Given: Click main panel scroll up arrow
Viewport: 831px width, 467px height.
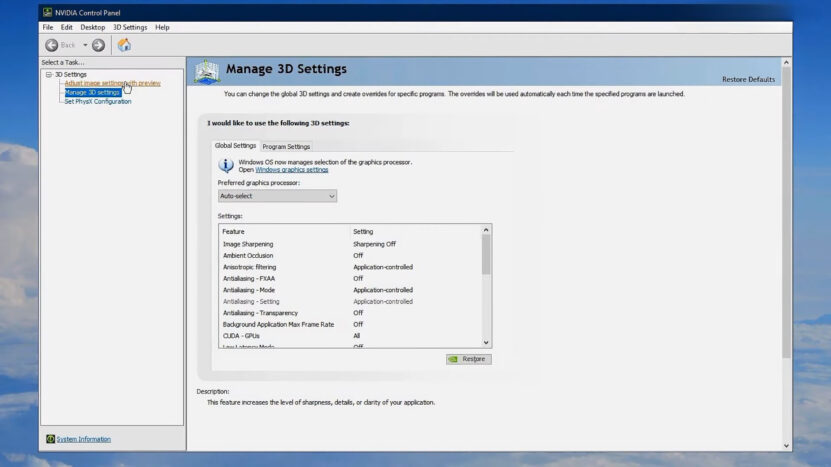Looking at the screenshot, I should [x=786, y=63].
